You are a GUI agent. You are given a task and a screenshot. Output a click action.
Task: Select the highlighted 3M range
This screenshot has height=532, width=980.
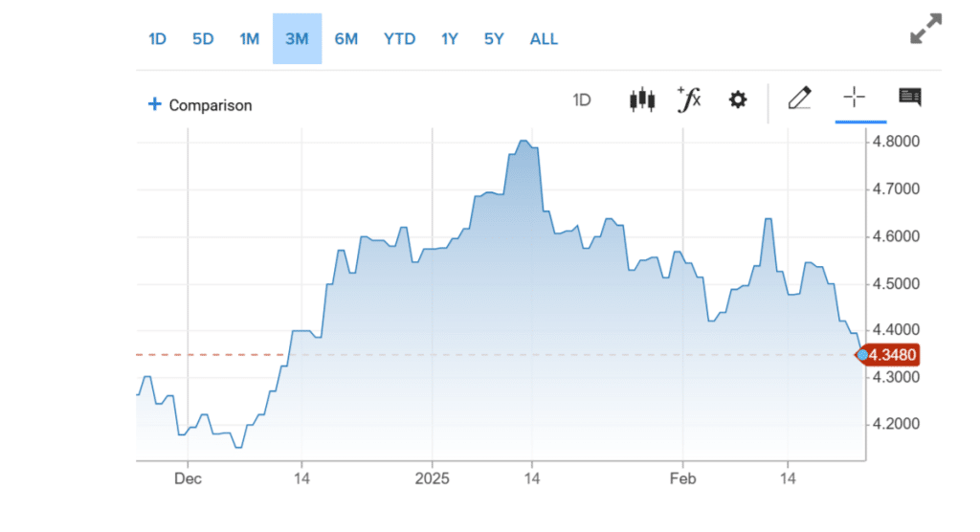tap(297, 39)
